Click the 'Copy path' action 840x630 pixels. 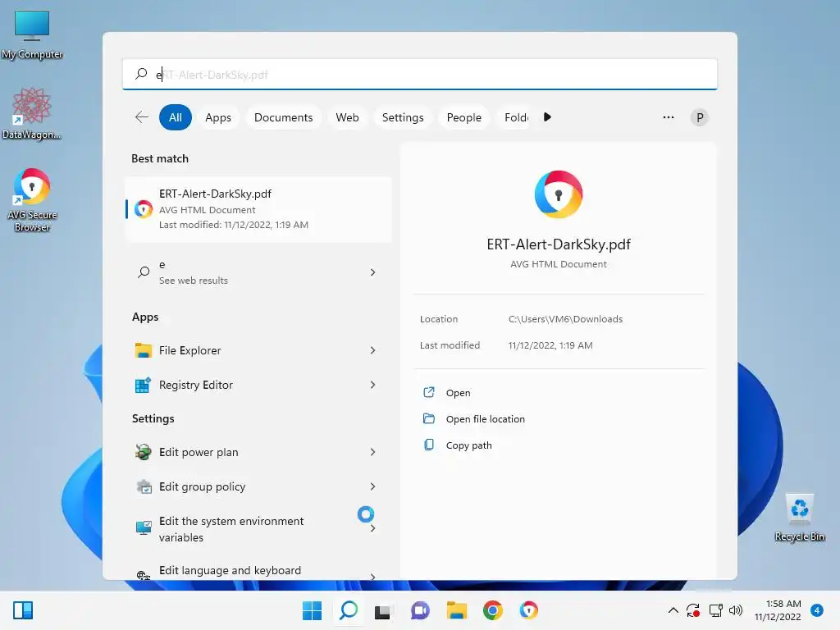(x=468, y=445)
